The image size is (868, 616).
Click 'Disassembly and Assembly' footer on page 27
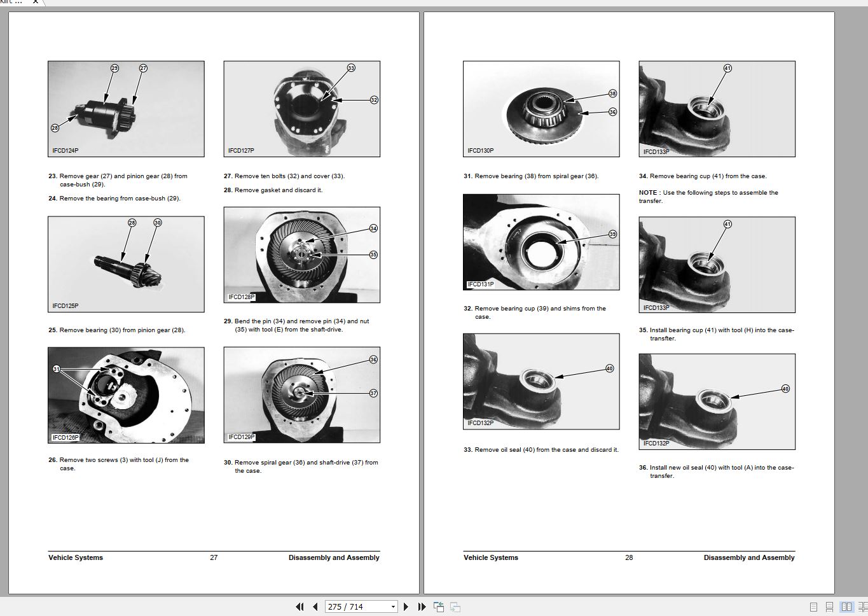pyautogui.click(x=334, y=557)
